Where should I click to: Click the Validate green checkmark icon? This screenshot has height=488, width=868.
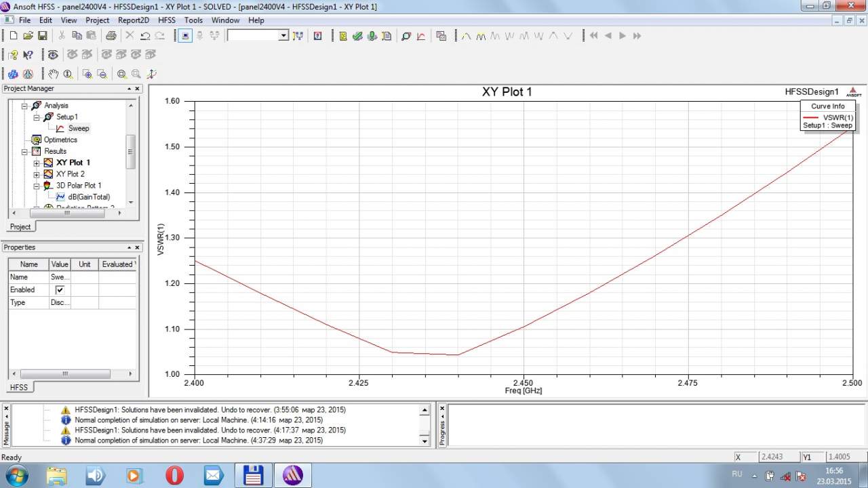[357, 36]
